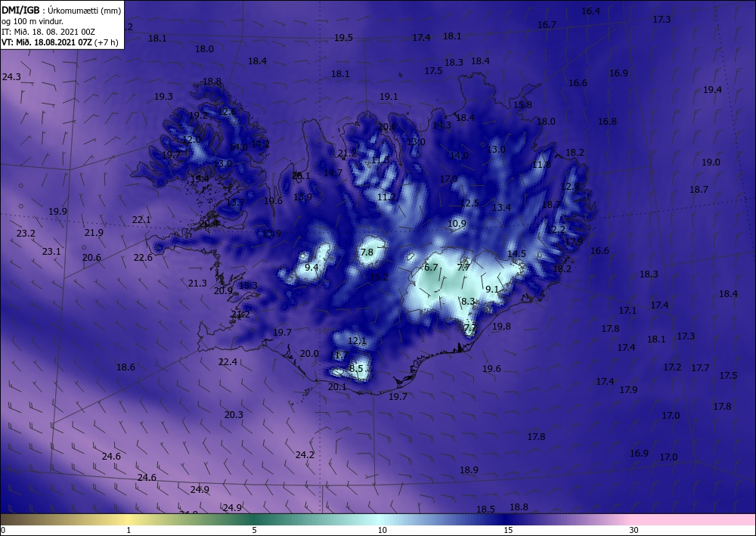Image resolution: width=756 pixels, height=536 pixels.
Task: Click the value 12.5 on the map
Action: pyautogui.click(x=469, y=203)
